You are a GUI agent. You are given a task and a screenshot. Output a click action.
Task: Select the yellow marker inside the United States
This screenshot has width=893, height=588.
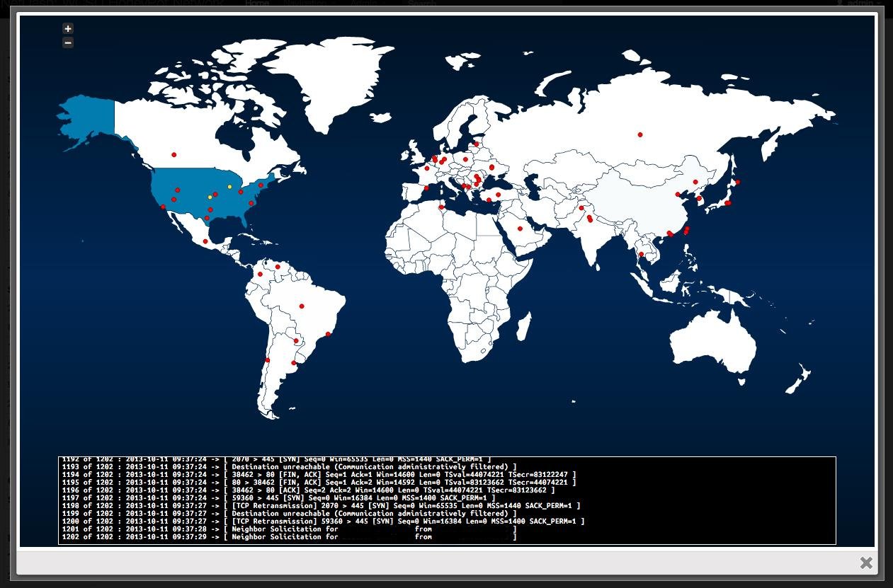click(229, 186)
